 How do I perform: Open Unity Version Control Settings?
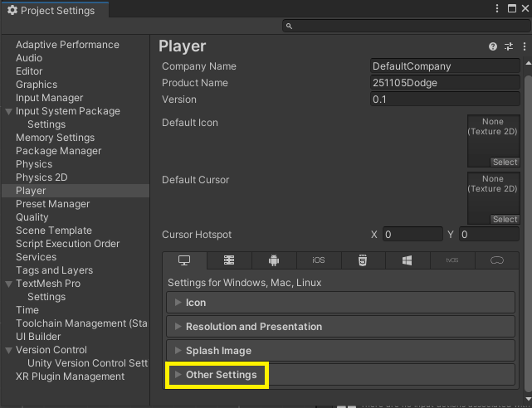coord(87,363)
